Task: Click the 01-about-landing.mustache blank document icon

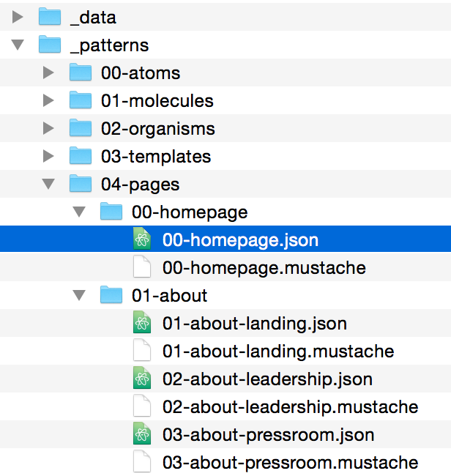Action: (x=142, y=350)
